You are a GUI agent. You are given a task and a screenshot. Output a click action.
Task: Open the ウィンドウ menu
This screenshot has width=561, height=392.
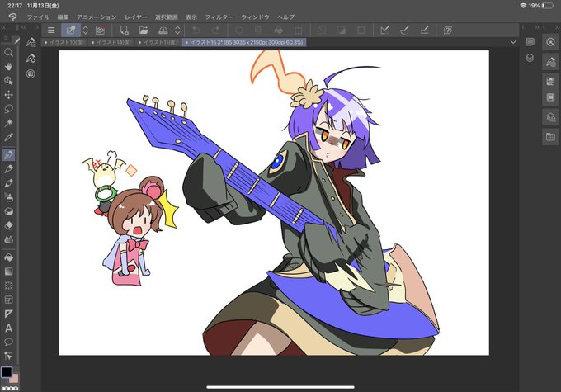pos(255,17)
